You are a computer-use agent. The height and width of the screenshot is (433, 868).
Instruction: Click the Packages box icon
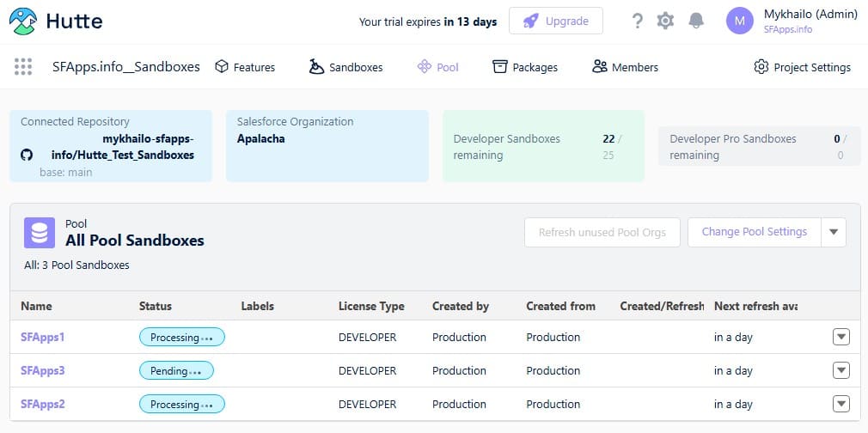click(500, 67)
